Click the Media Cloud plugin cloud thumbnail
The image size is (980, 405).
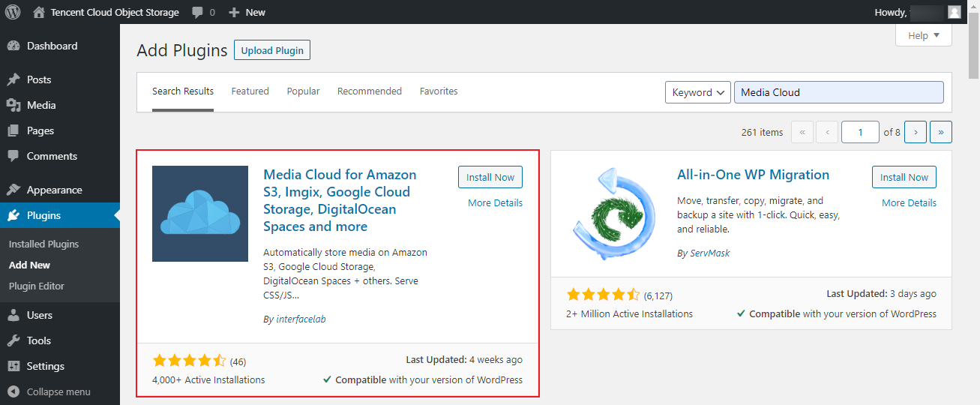[200, 214]
